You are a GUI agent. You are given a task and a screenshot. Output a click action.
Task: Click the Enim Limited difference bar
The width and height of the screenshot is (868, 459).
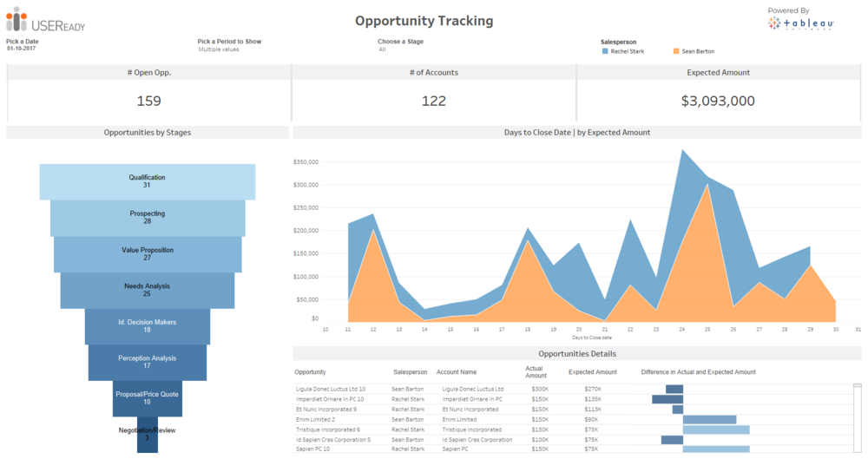(x=709, y=420)
